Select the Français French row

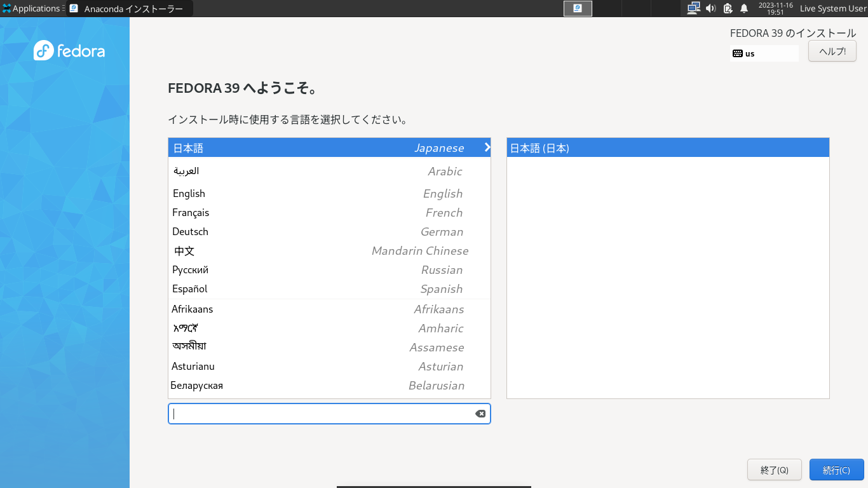pos(329,212)
